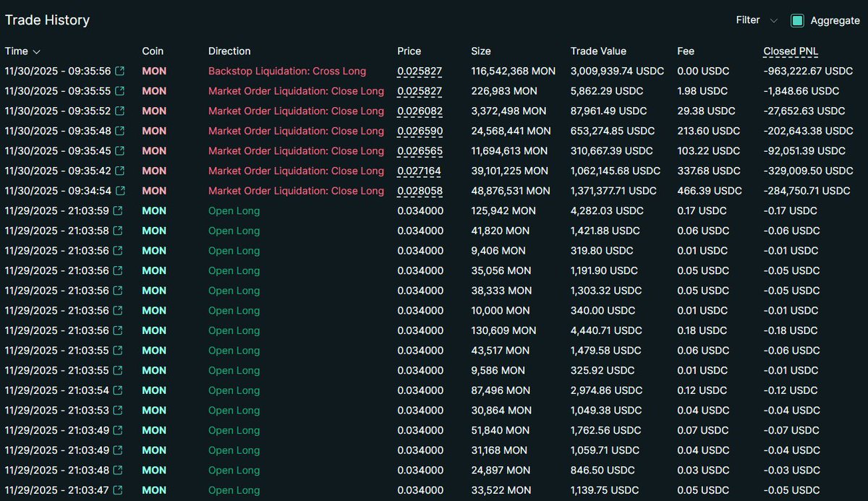The width and height of the screenshot is (868, 501).
Task: Open explorer link icon for 09:35:45 trade
Action: (x=120, y=150)
